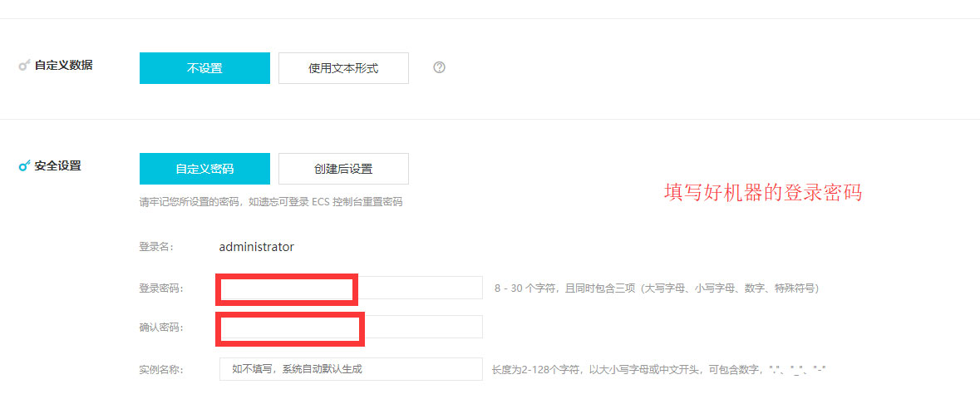Click the 安全设置 section label
980x414 pixels.
[x=57, y=165]
